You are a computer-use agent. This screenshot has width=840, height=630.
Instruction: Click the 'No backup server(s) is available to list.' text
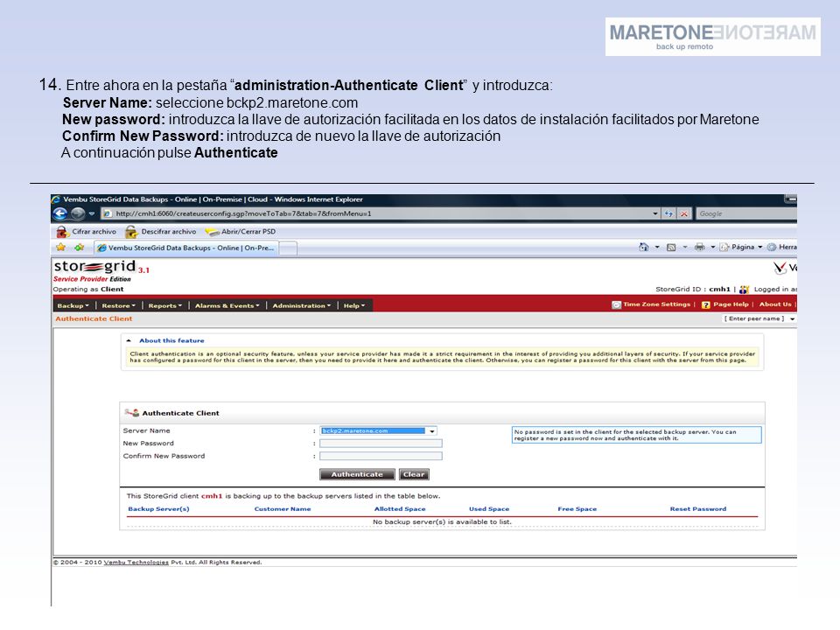(442, 521)
